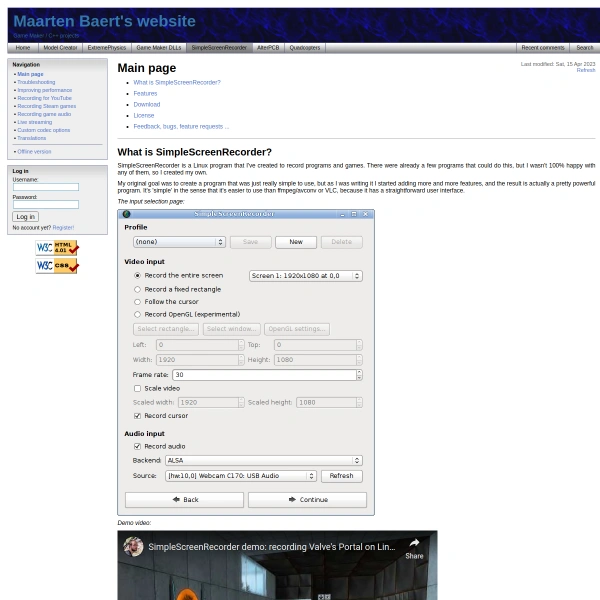
Task: Open the Improving performance link
Action: point(45,90)
